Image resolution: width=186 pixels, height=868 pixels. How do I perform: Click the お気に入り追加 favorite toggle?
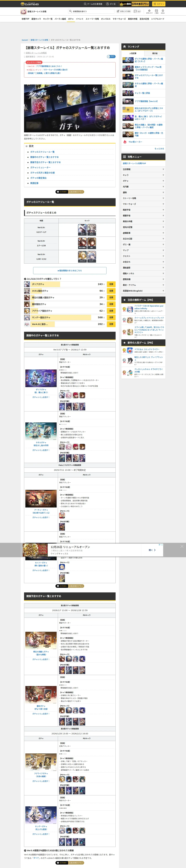pos(124,11)
